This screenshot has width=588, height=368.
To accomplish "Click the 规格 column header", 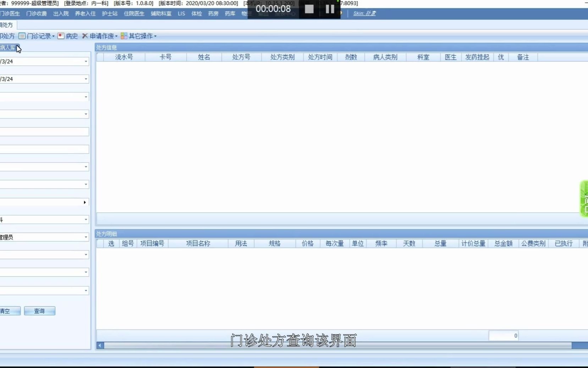I will coord(275,244).
